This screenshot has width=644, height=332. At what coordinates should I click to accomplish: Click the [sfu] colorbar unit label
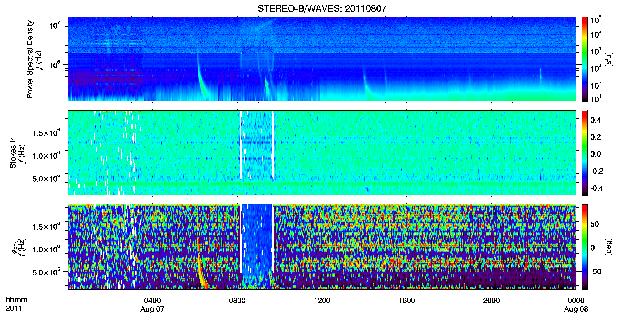[x=609, y=59]
